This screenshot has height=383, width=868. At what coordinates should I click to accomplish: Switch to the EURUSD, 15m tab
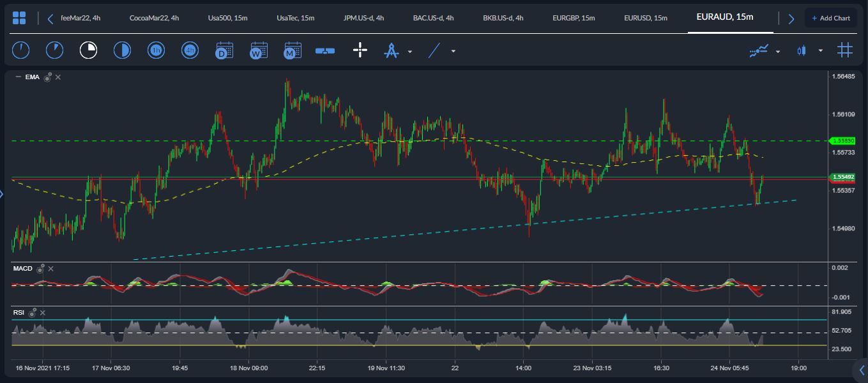tap(646, 18)
